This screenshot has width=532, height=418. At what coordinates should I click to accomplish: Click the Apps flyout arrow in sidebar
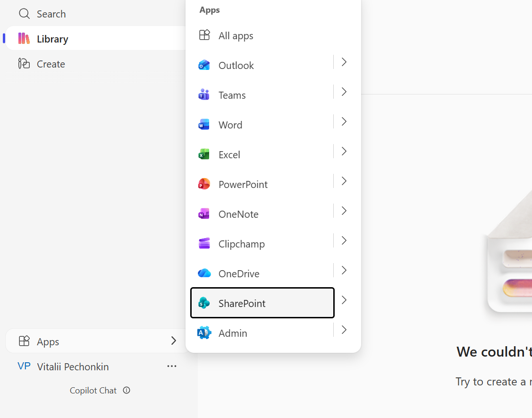pyautogui.click(x=173, y=341)
